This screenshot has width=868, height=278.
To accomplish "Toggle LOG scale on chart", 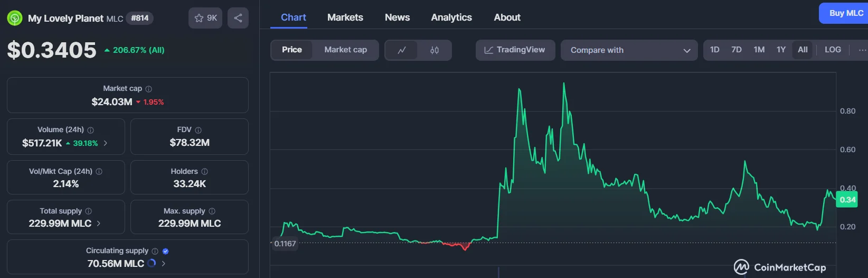I will (x=833, y=50).
